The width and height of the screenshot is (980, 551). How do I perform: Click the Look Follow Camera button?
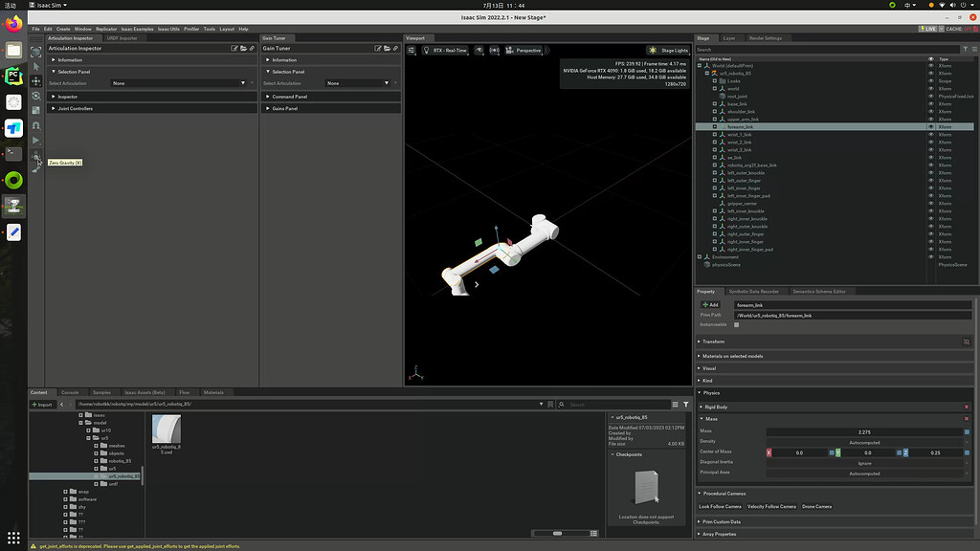(720, 506)
